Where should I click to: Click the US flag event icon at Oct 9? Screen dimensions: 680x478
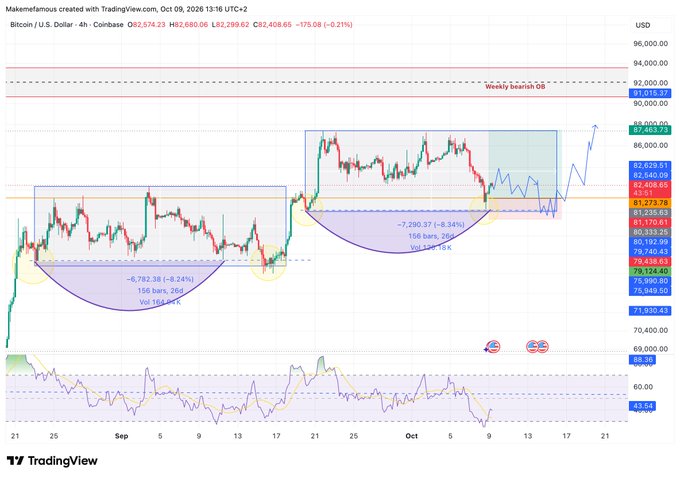click(494, 347)
